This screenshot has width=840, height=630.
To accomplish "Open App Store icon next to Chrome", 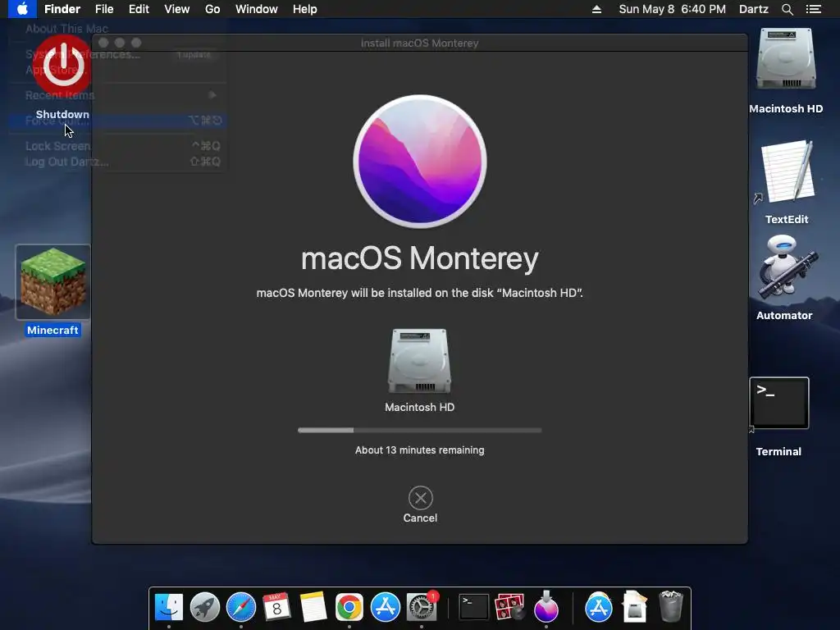I will 386,608.
